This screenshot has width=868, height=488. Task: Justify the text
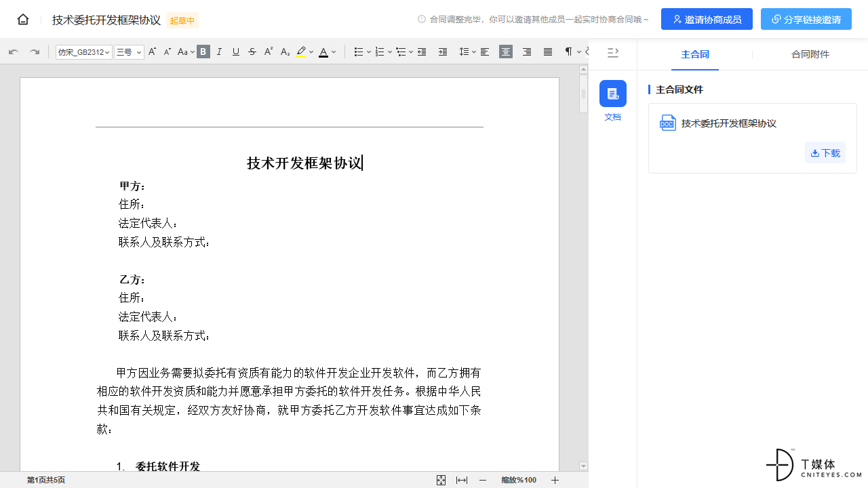tap(548, 52)
